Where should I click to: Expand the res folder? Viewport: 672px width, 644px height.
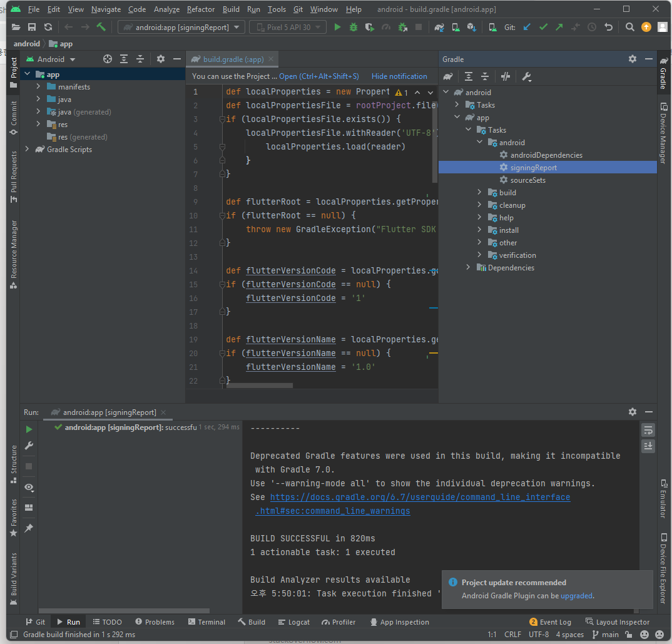pos(39,125)
